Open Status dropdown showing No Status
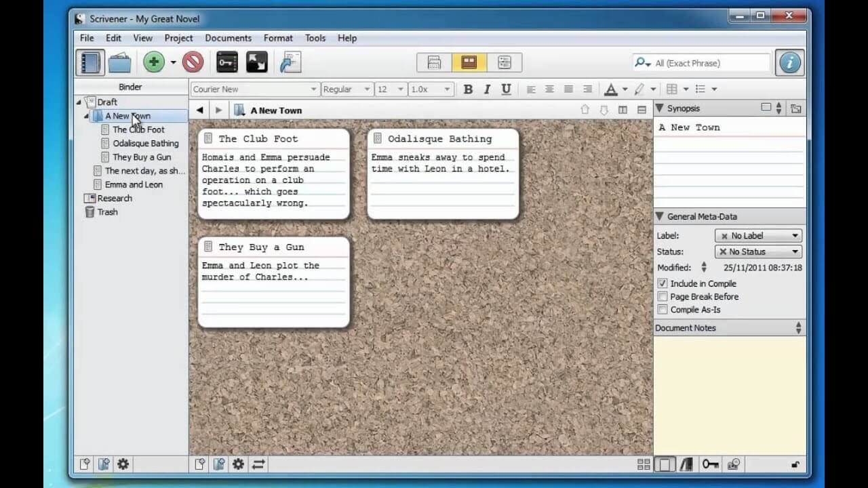Viewport: 868px width, 488px height. (x=758, y=251)
